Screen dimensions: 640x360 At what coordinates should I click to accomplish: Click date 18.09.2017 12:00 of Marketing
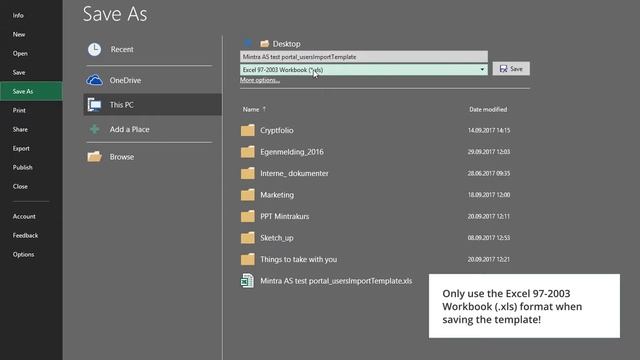pyautogui.click(x=489, y=195)
